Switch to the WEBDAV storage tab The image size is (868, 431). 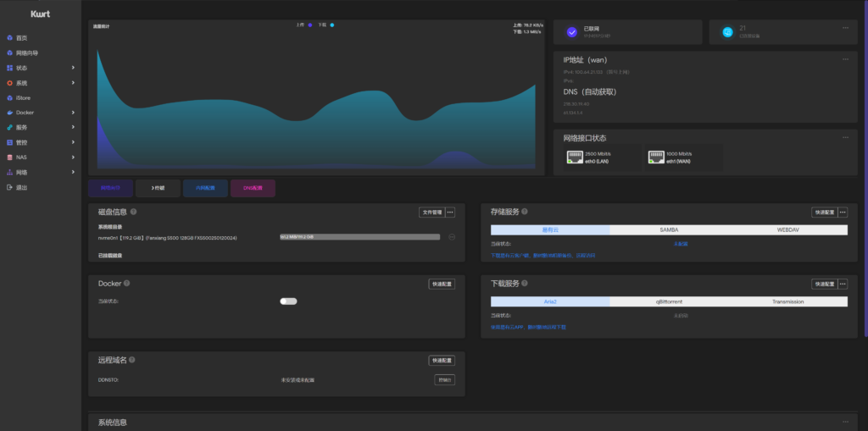click(787, 229)
